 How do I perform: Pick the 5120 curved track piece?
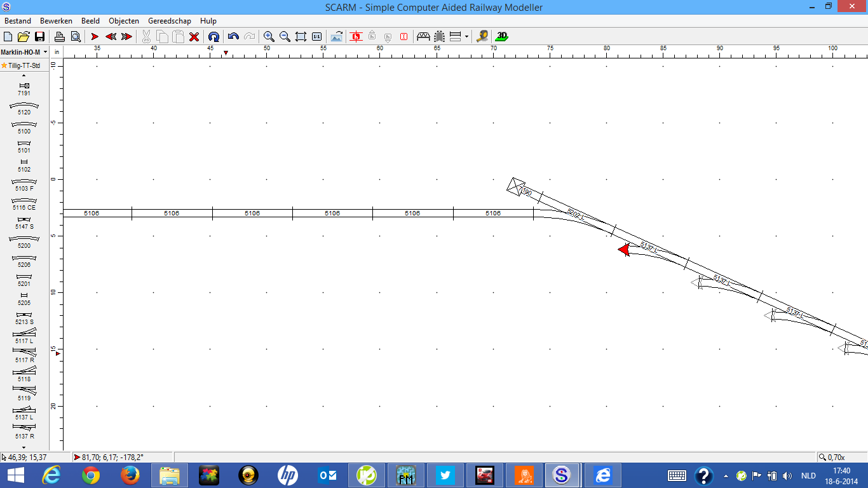coord(24,108)
